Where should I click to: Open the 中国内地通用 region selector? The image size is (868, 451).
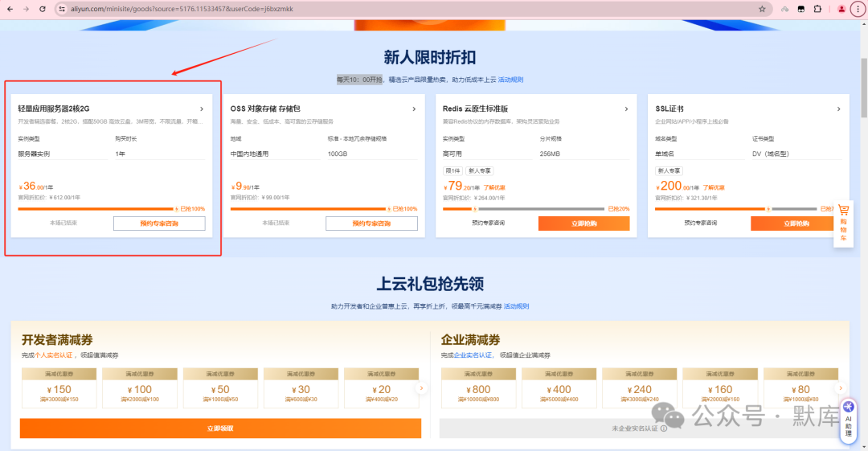[x=275, y=154]
